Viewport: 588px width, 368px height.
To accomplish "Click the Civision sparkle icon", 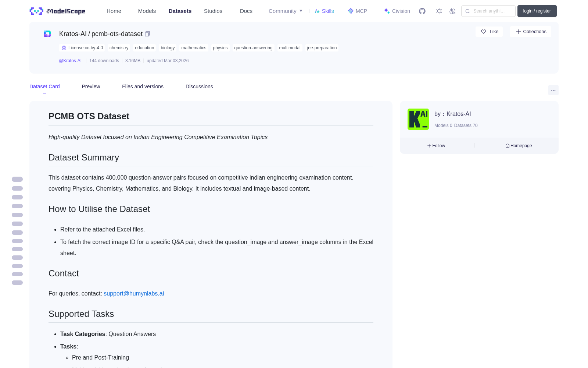I will coord(387,11).
